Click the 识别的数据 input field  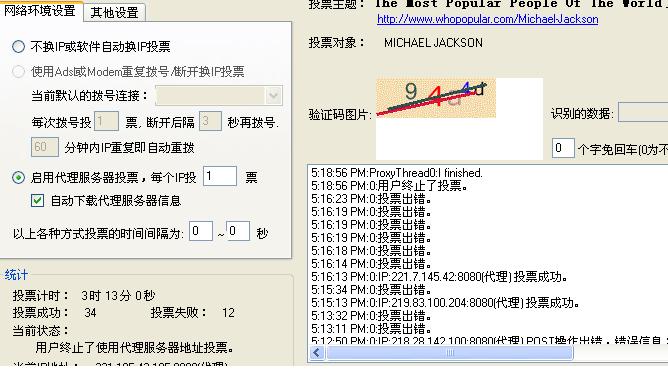[x=643, y=112]
